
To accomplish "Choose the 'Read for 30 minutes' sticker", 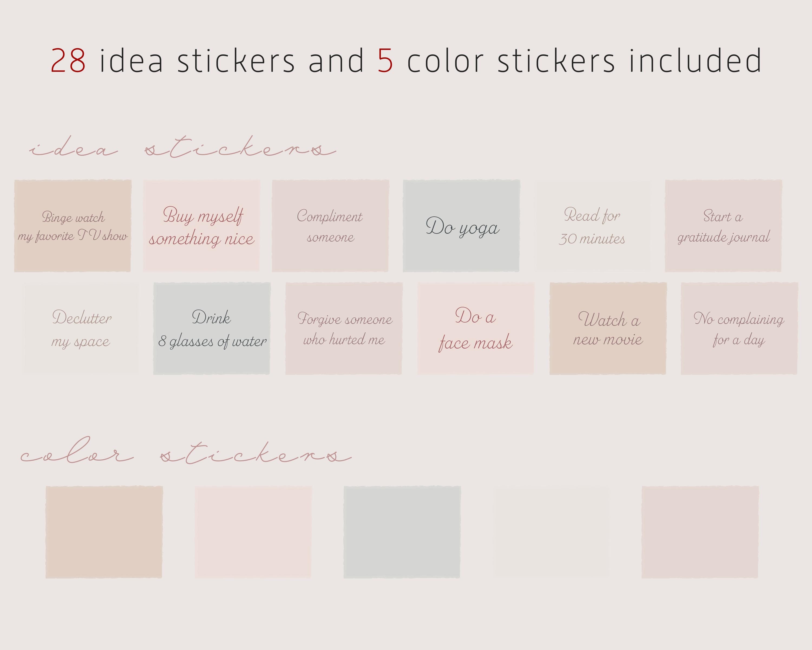I will pyautogui.click(x=592, y=226).
